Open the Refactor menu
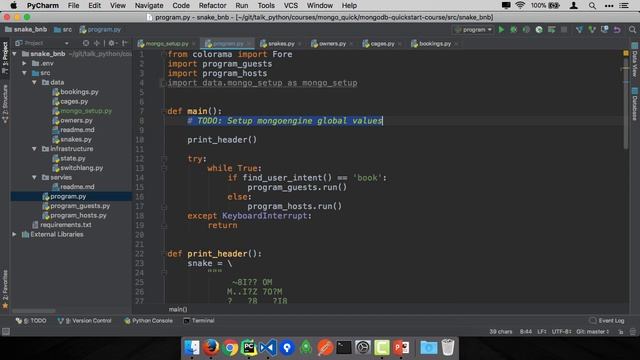The image size is (640, 360). (x=212, y=5)
